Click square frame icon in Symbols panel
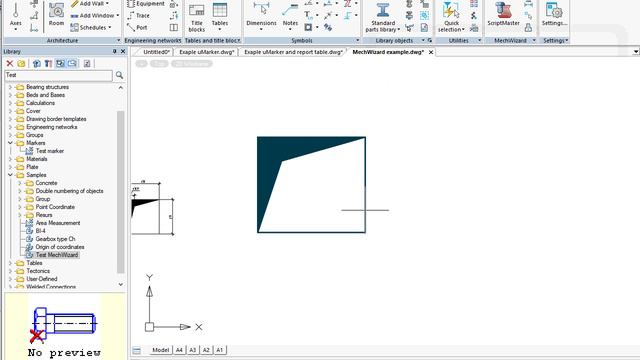 (308, 27)
